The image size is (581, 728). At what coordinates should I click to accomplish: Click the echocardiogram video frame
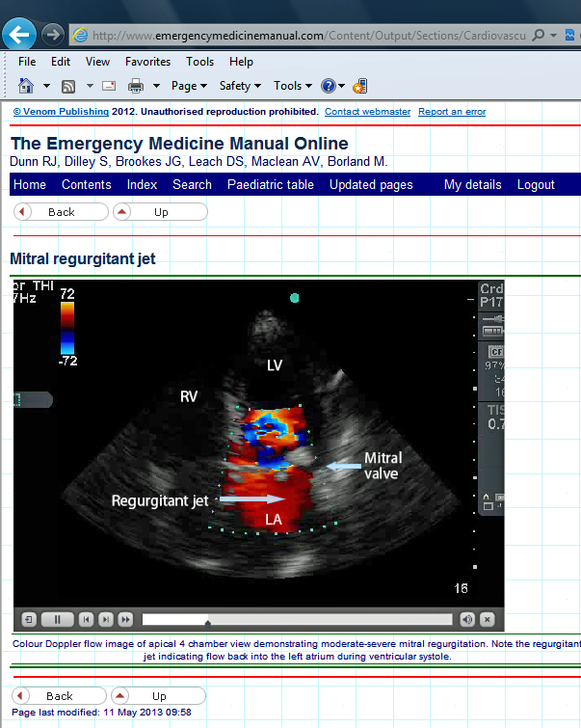[258, 444]
